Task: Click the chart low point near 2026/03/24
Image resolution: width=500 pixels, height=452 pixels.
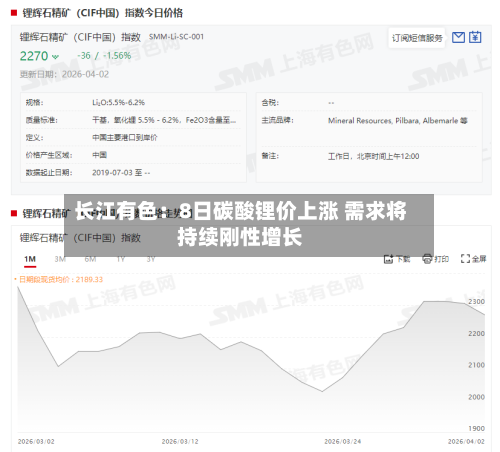Action: [x=322, y=391]
